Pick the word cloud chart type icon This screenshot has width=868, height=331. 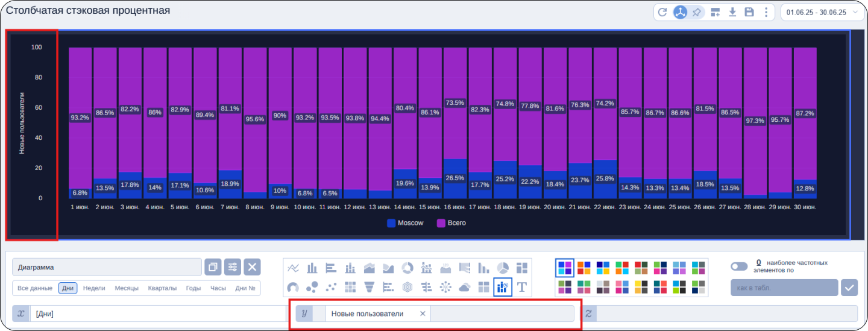tap(464, 287)
